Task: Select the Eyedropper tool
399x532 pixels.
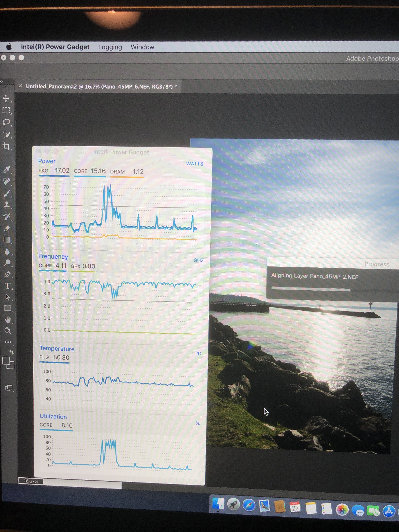Action: click(6, 170)
